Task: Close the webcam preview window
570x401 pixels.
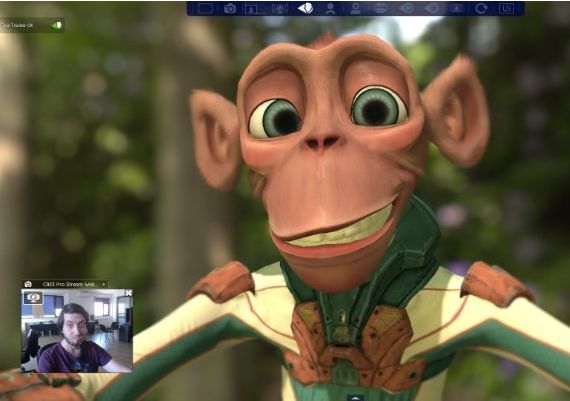Action: (x=129, y=293)
